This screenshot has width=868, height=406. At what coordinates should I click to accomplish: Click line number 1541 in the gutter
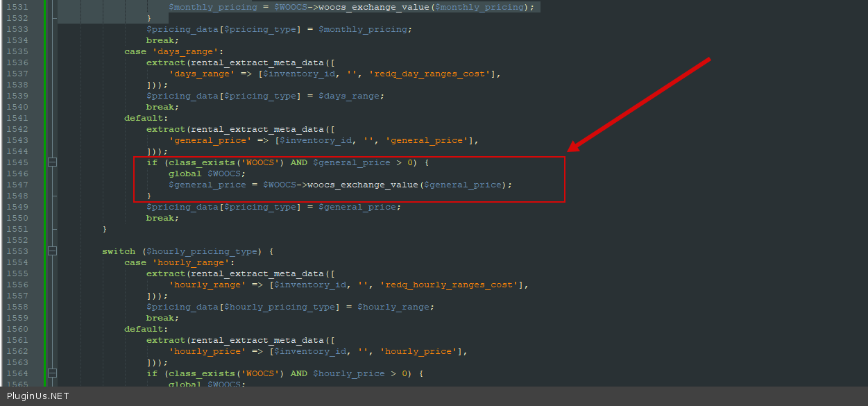click(17, 118)
